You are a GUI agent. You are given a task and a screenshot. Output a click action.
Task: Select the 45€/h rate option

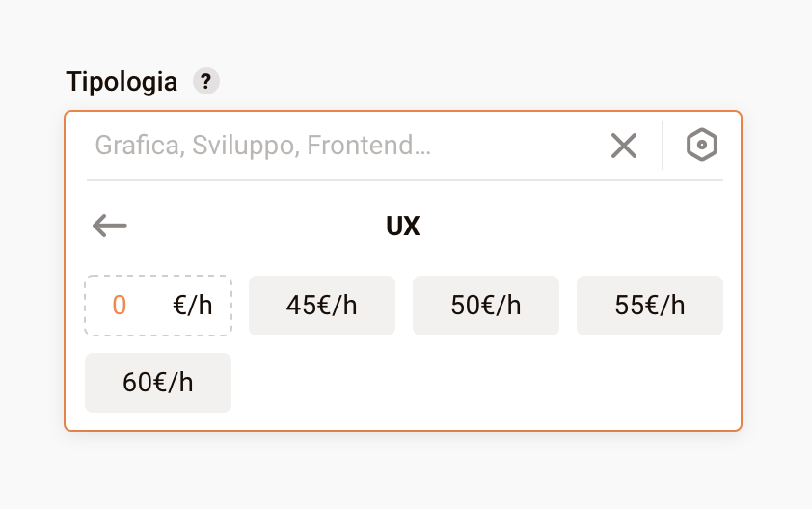tap(322, 306)
